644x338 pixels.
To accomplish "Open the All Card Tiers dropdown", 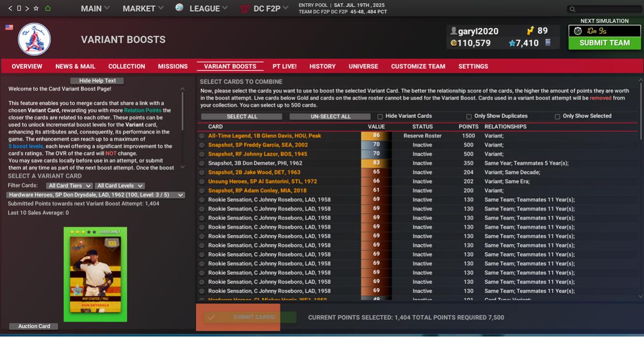I will click(x=69, y=186).
